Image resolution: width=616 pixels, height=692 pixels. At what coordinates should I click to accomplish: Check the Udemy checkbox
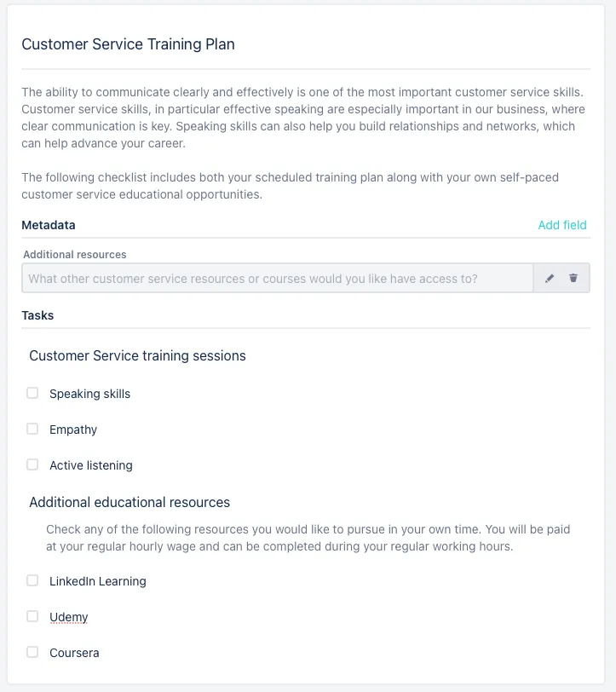32,616
